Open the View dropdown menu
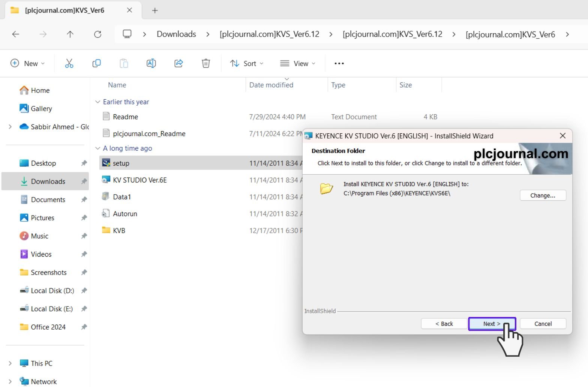Screen dimensions: 588x387 [x=298, y=63]
